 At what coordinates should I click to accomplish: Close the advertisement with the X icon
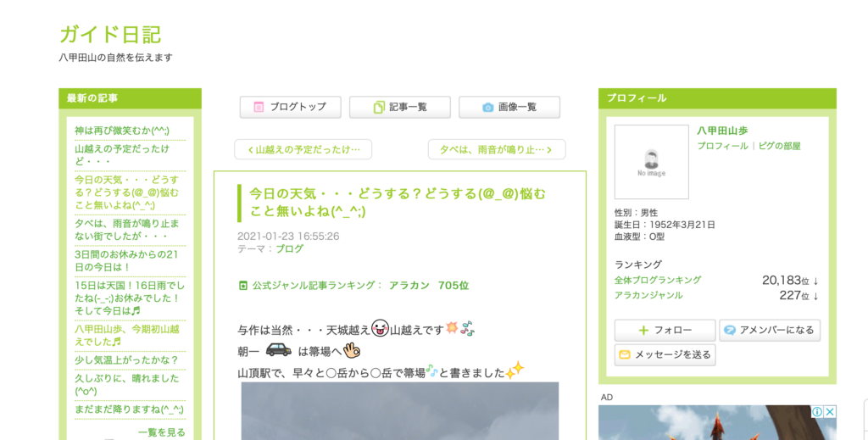point(830,412)
